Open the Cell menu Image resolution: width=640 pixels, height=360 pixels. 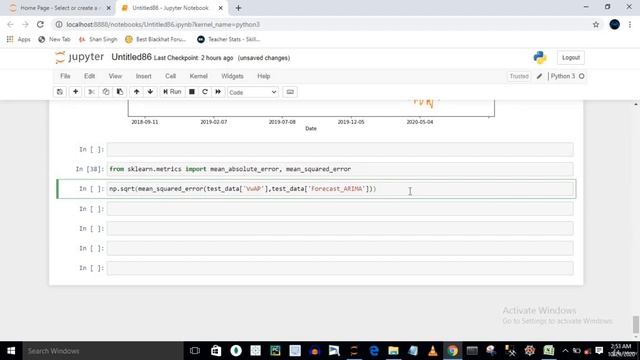(x=170, y=76)
